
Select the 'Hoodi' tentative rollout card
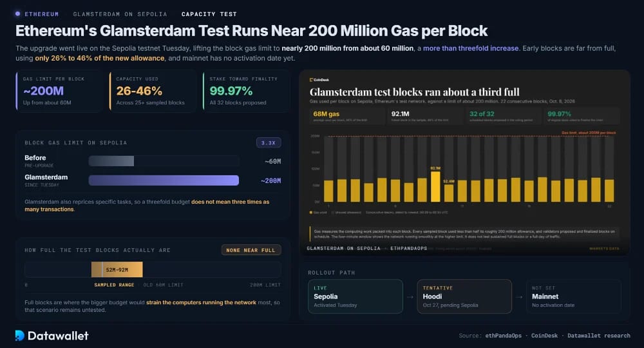464,296
